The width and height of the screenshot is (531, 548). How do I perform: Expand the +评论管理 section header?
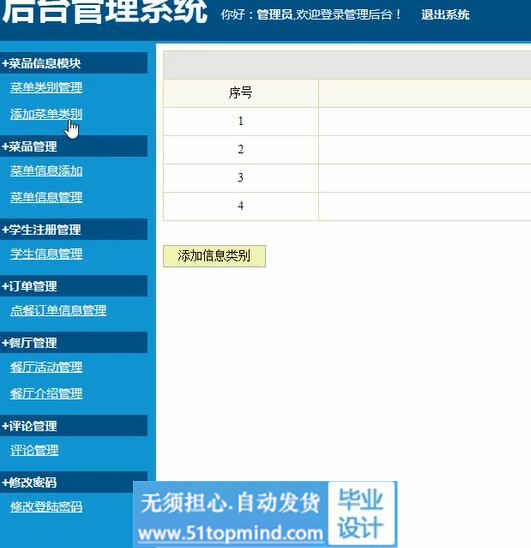point(73,426)
